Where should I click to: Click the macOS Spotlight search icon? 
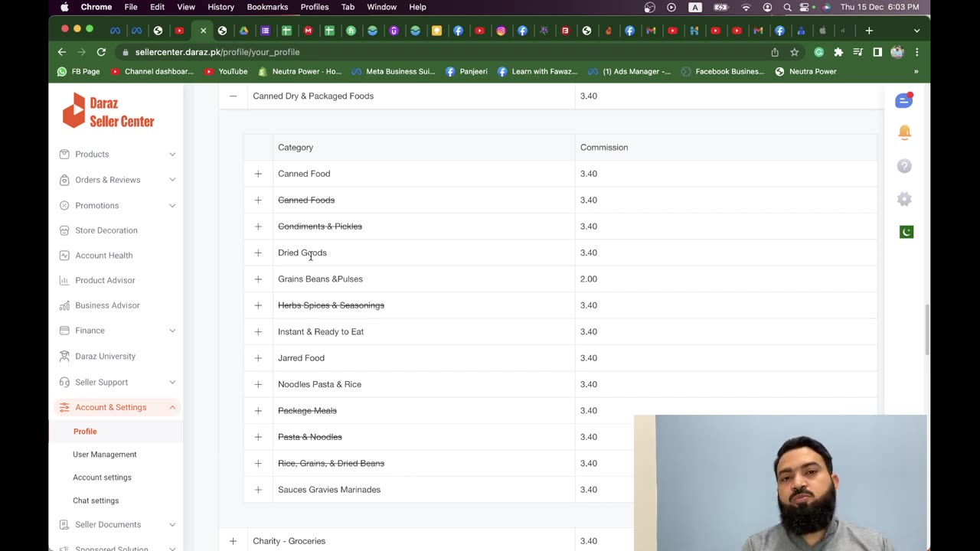click(x=787, y=7)
